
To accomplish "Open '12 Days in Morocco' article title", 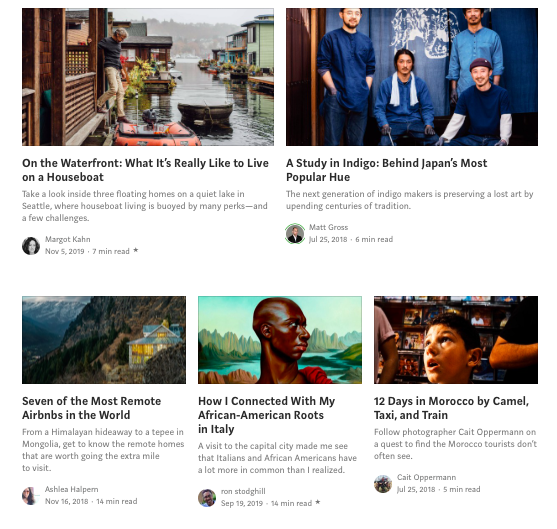I will click(x=451, y=408).
